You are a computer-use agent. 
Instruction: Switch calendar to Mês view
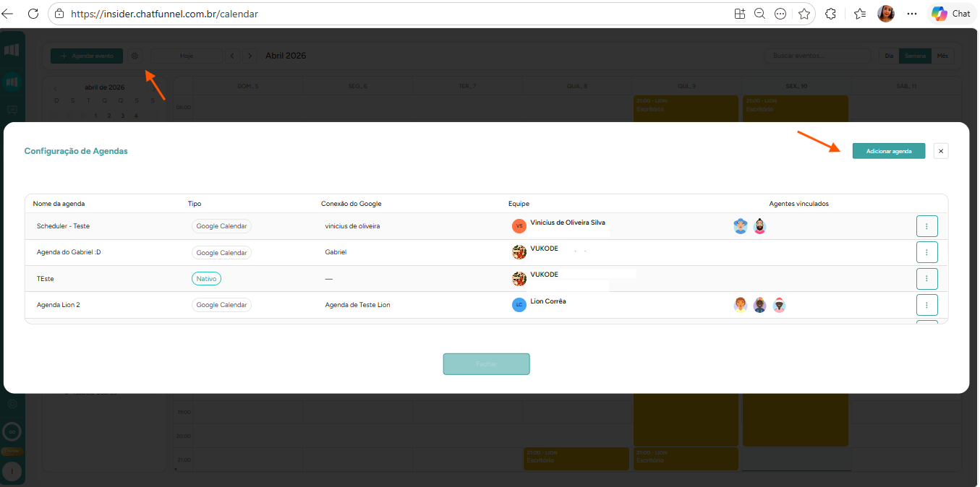942,56
